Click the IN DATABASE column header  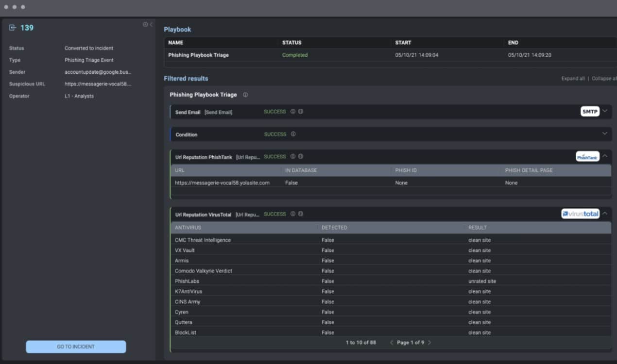pyautogui.click(x=301, y=170)
